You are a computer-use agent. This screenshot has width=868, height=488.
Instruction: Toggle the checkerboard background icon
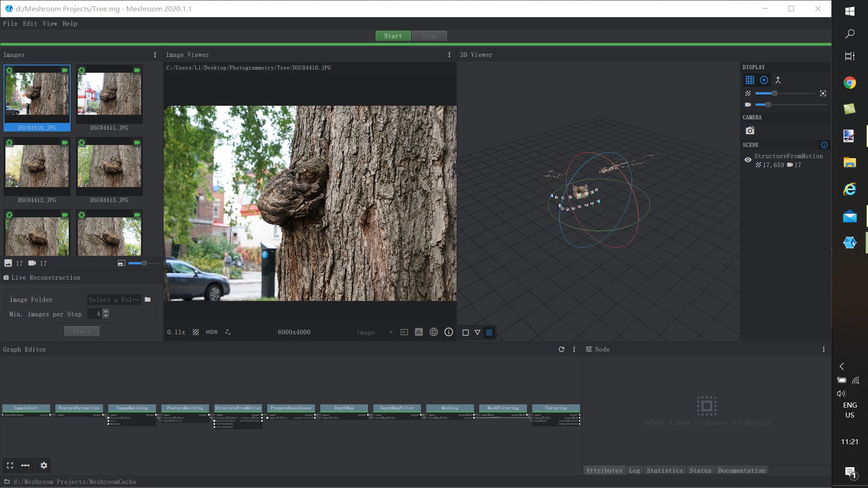tap(196, 332)
